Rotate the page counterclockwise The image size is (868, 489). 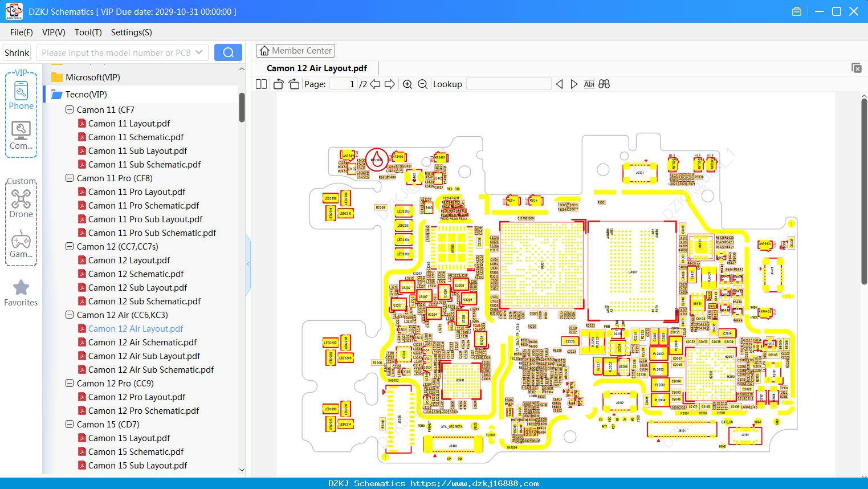coord(279,84)
